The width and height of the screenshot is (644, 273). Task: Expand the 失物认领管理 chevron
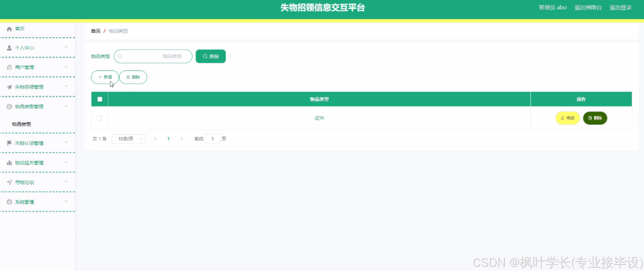click(66, 142)
